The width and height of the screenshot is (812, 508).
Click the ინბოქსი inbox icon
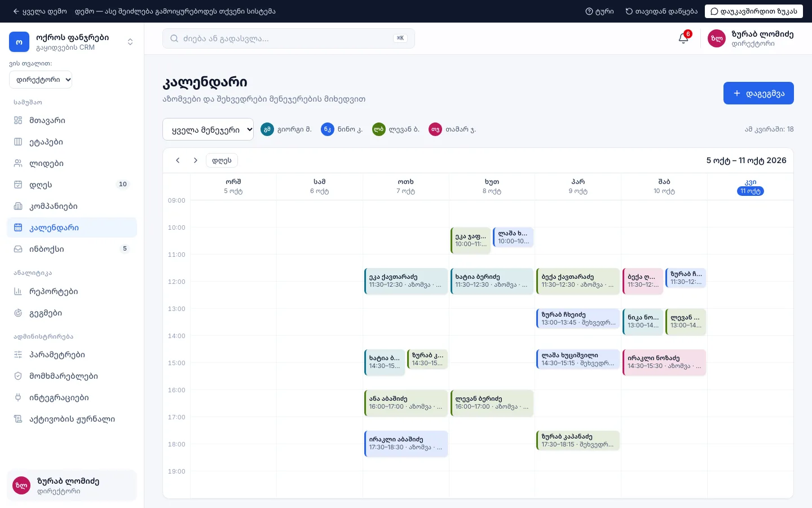click(18, 249)
